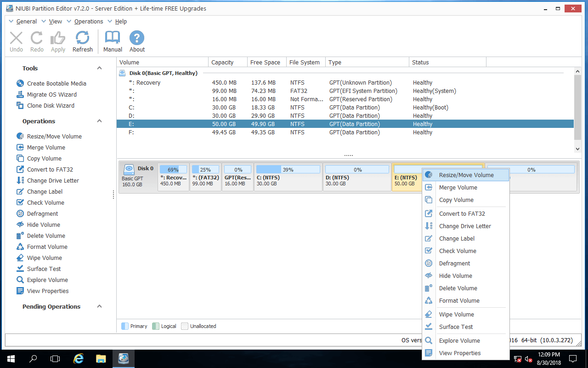
Task: Pick Wipe Volume in context menu
Action: tap(466, 314)
